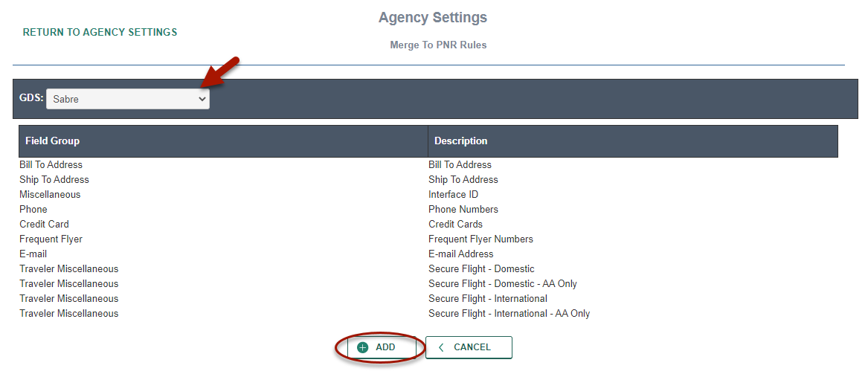Click the green plus icon on ADD
The width and height of the screenshot is (868, 377).
[362, 348]
